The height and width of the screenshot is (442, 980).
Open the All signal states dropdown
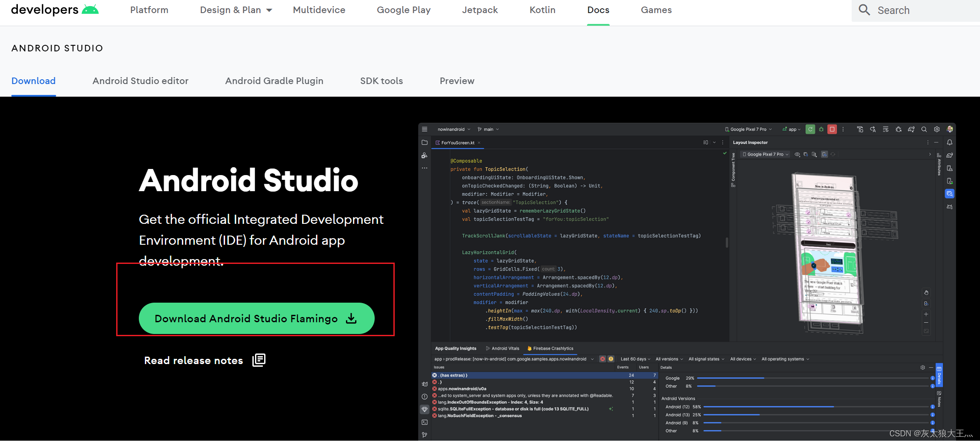pos(706,359)
